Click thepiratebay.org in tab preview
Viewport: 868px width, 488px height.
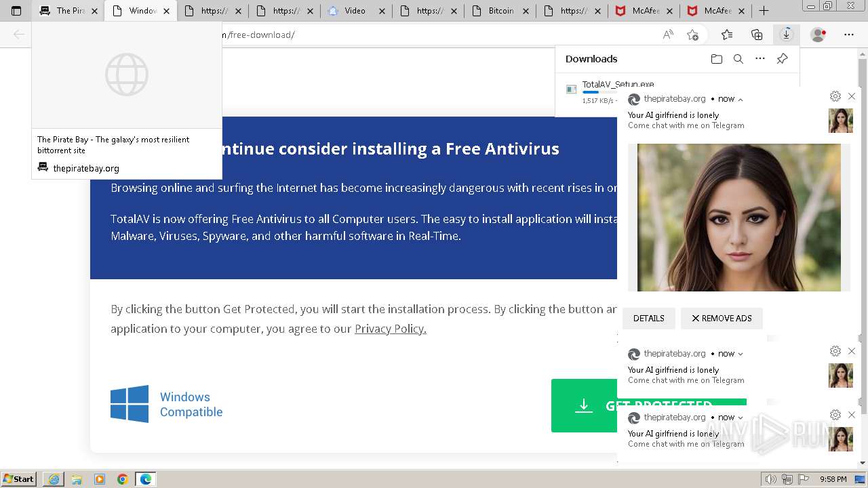86,168
